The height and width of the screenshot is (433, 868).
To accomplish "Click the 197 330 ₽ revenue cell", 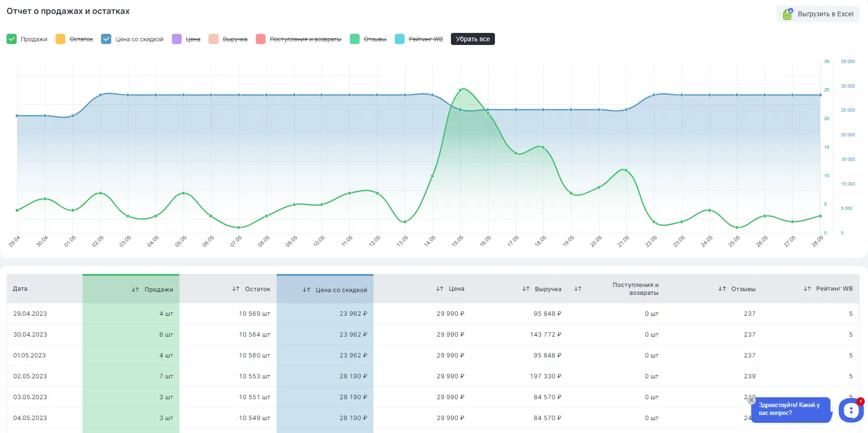I will coord(545,376).
